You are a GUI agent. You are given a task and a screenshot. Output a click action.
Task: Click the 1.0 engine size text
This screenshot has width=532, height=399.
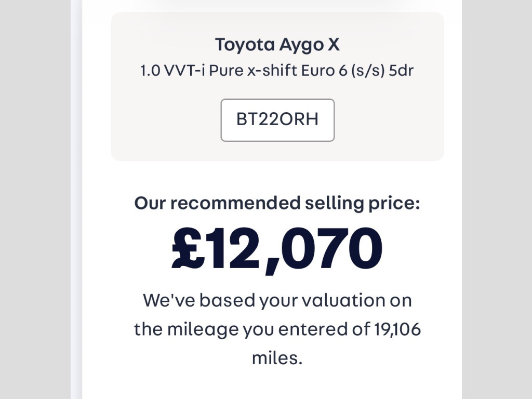click(150, 70)
